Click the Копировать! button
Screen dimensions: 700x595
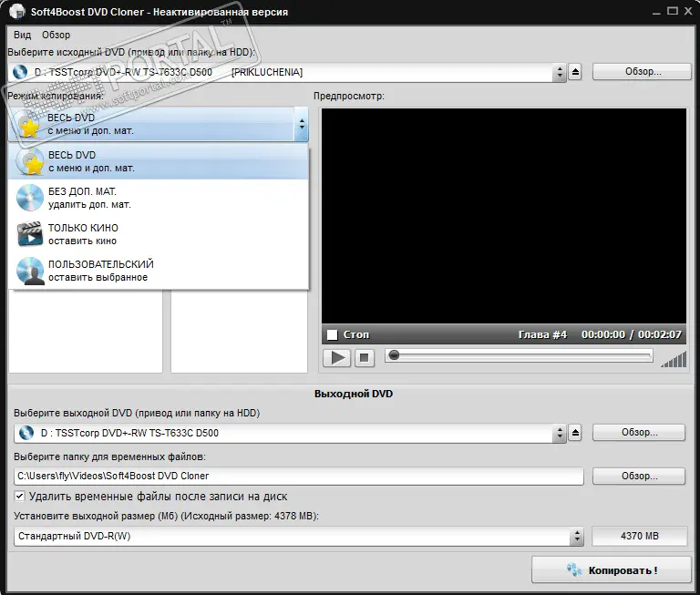click(610, 570)
